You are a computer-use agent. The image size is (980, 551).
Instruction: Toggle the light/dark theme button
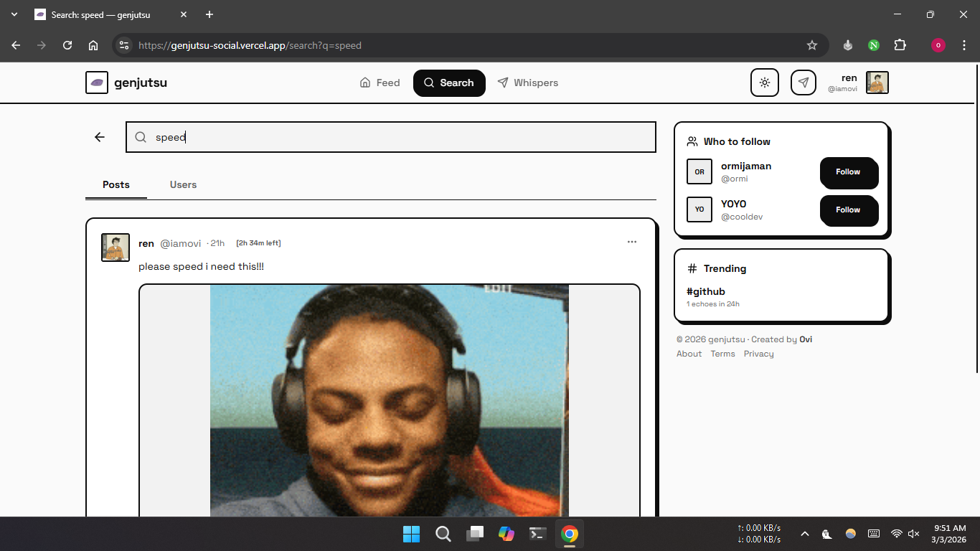[x=765, y=83]
